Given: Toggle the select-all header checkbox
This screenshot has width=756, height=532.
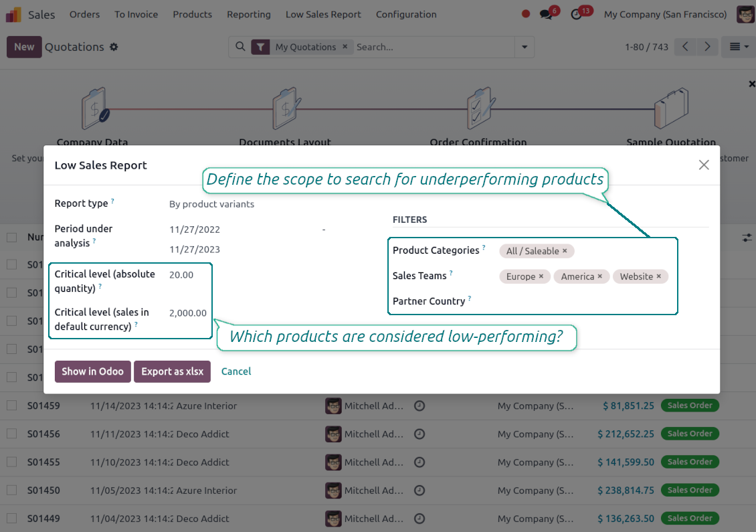Looking at the screenshot, I should [11, 238].
